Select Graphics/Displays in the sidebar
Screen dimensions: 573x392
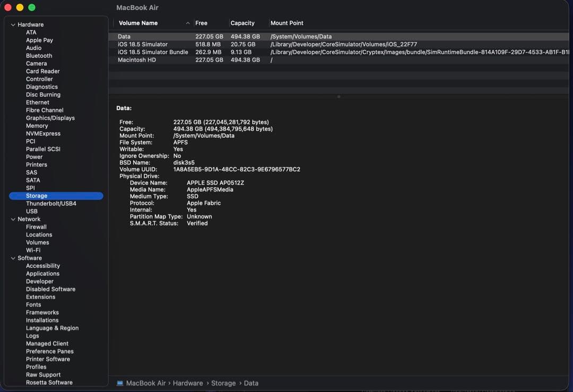pyautogui.click(x=50, y=118)
